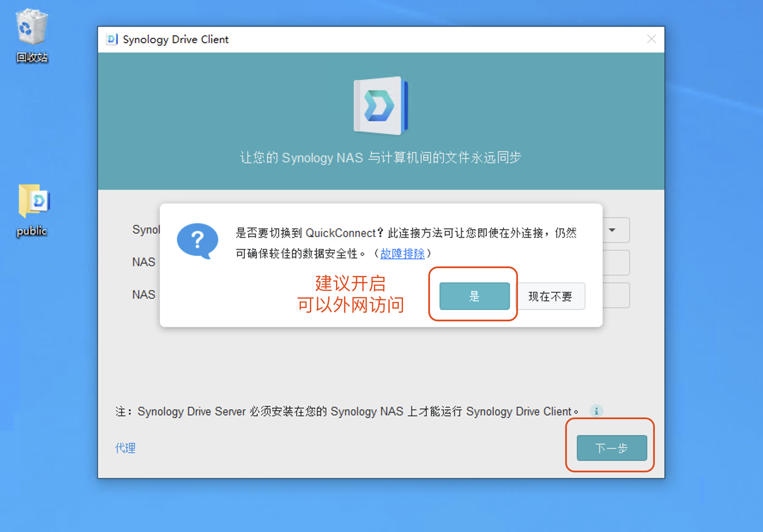Expand the Synology NAS address dropdown arrow
This screenshot has height=532, width=763.
(x=612, y=230)
